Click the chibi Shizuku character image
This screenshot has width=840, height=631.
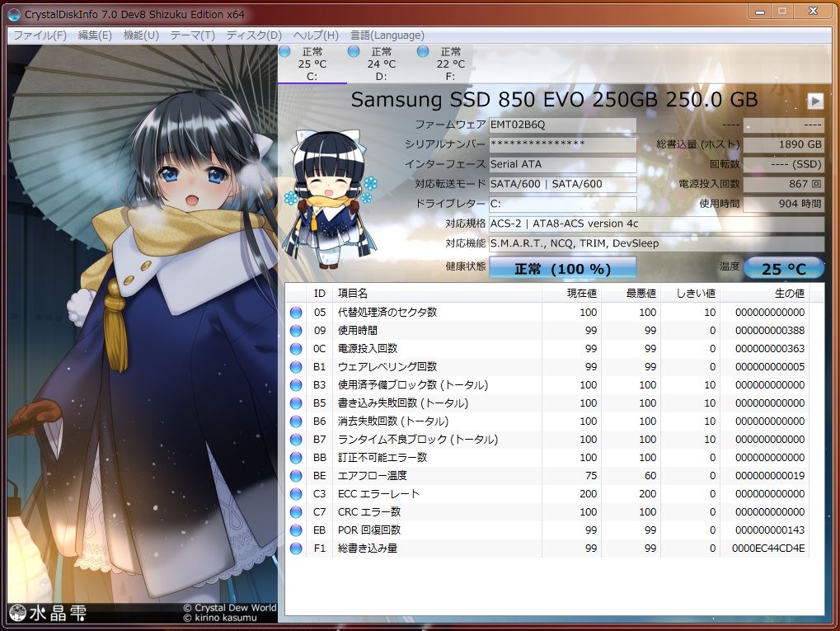[331, 200]
